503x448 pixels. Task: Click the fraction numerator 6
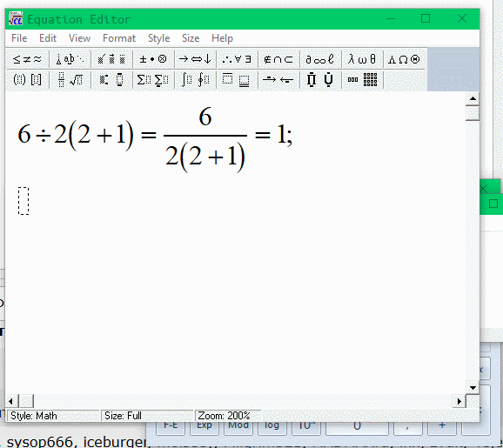(x=205, y=117)
